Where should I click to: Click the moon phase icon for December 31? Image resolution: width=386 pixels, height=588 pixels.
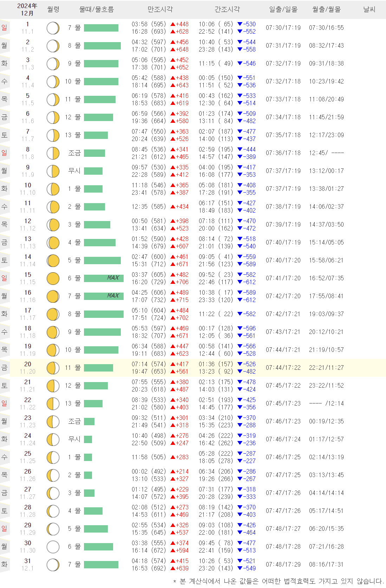pyautogui.click(x=53, y=565)
